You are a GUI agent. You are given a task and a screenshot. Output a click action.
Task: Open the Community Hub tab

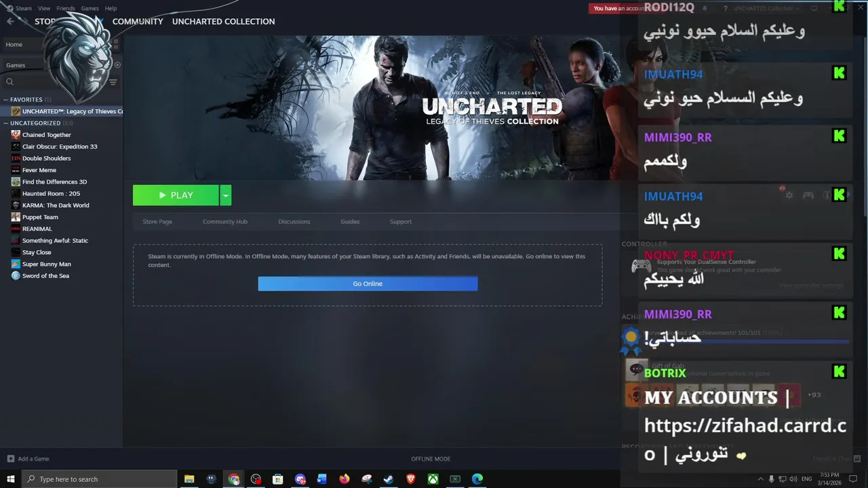225,222
